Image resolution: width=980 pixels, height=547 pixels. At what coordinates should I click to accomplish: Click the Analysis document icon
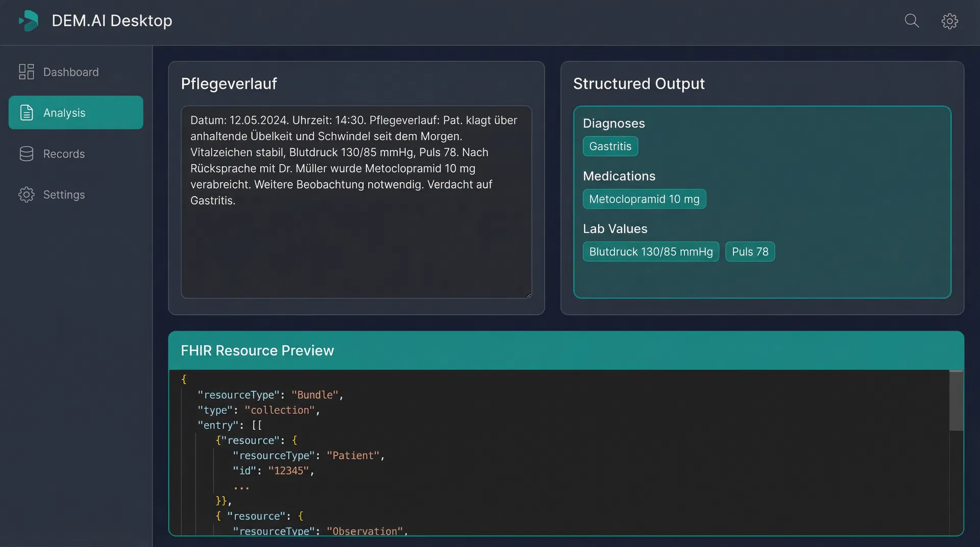26,112
